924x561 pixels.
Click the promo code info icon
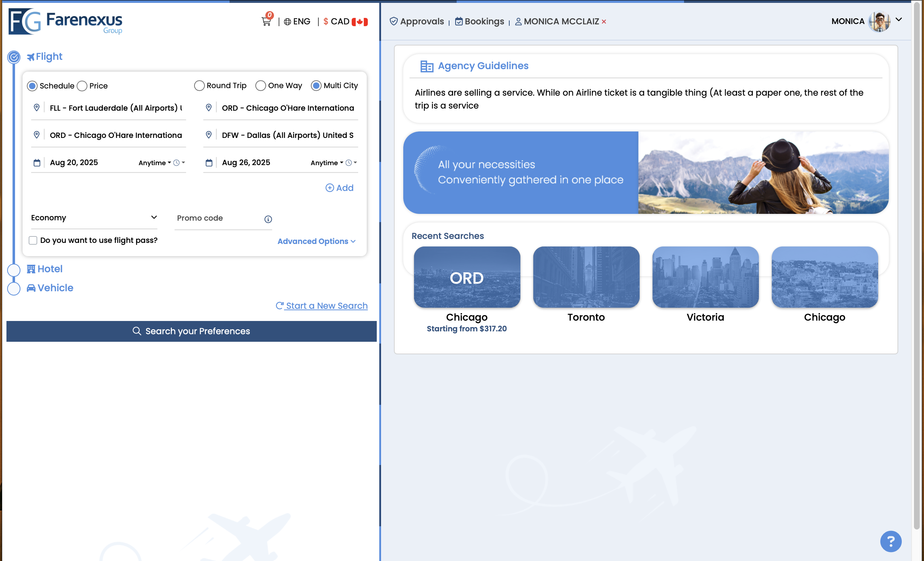pyautogui.click(x=268, y=219)
